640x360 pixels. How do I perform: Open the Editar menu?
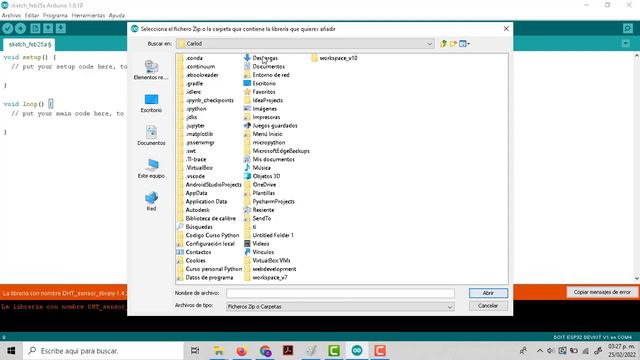click(x=32, y=16)
